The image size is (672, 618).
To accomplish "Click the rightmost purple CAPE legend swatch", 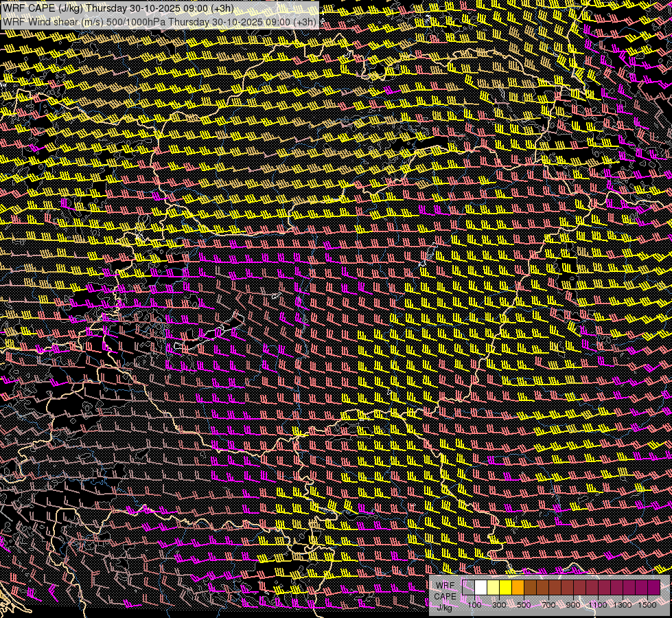I will pyautogui.click(x=653, y=588).
